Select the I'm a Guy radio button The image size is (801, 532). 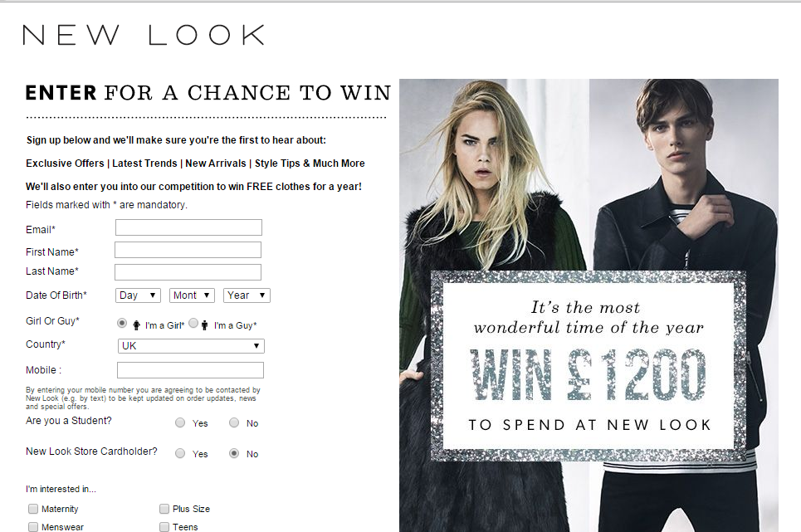tap(193, 323)
